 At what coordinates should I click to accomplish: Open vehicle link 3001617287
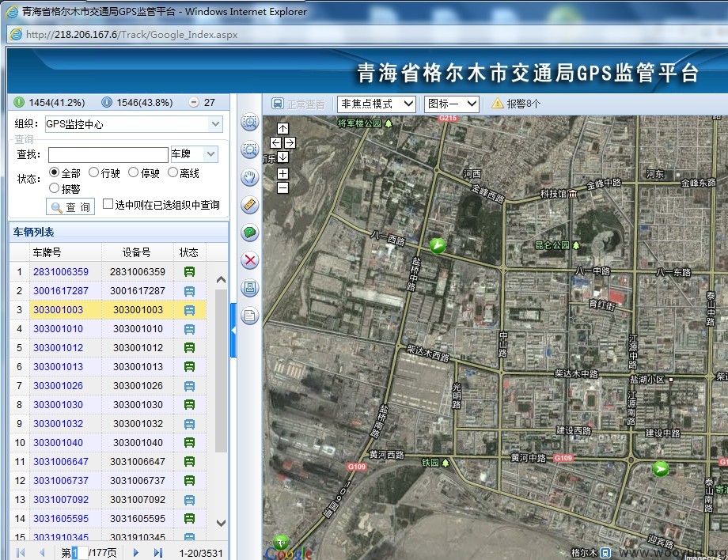(x=61, y=291)
